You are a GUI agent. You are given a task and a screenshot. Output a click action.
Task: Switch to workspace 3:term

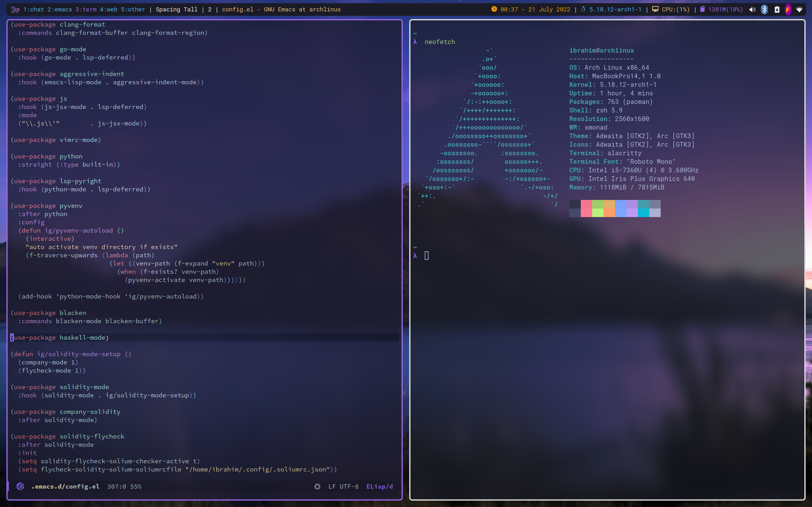(x=86, y=10)
